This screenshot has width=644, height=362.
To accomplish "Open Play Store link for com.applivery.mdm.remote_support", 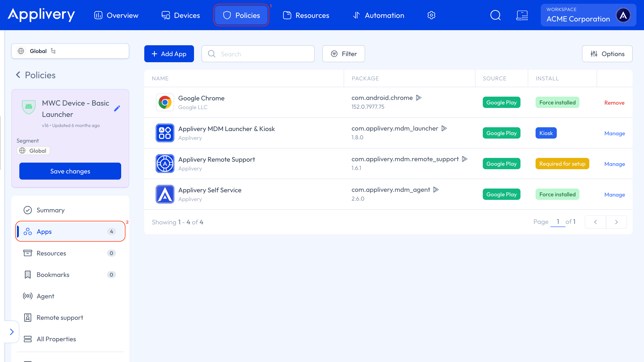I will [465, 159].
